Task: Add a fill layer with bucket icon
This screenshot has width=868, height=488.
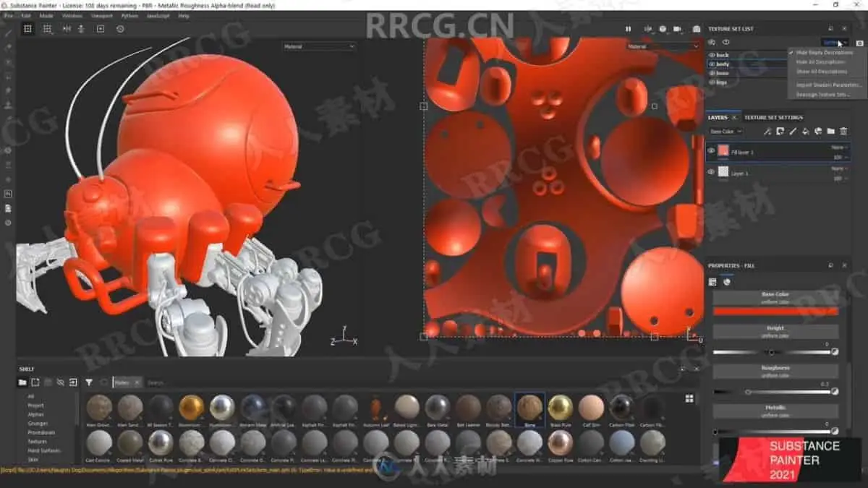Action: 805,131
